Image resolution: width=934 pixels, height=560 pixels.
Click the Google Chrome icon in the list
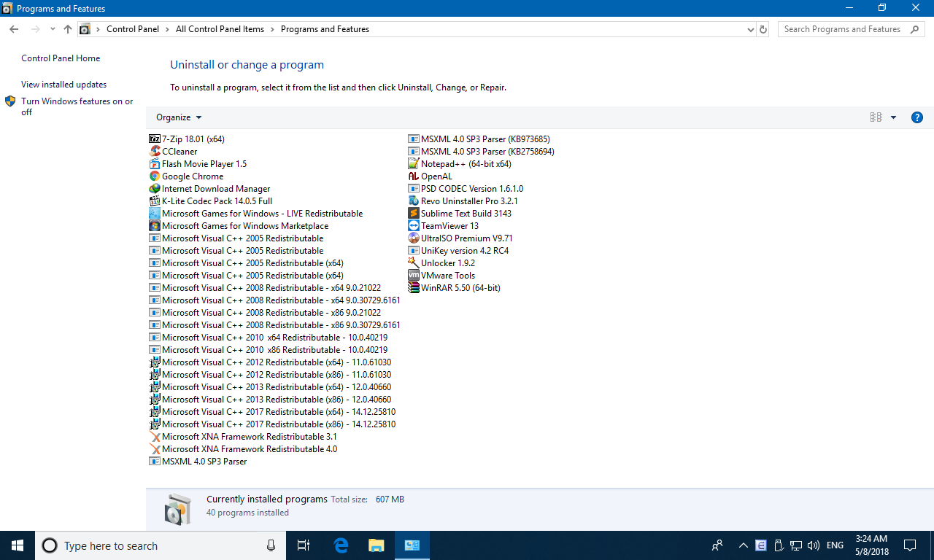(x=155, y=176)
